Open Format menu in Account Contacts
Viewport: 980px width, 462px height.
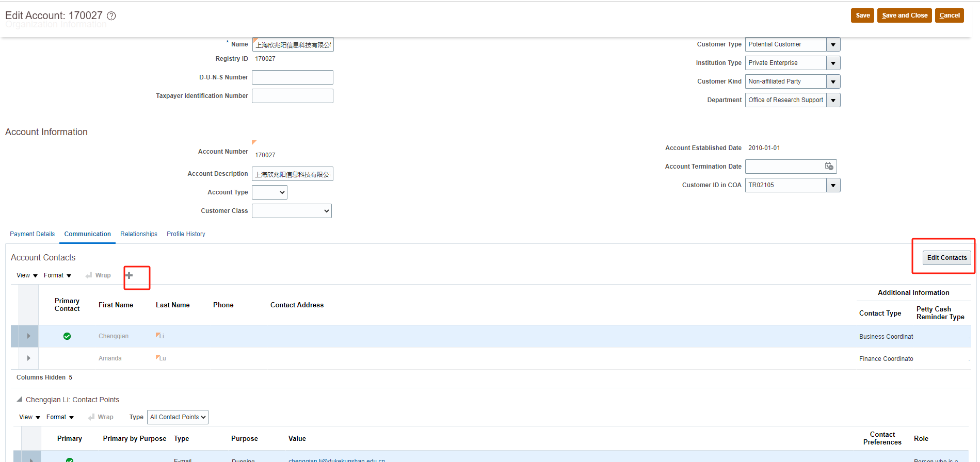[57, 275]
